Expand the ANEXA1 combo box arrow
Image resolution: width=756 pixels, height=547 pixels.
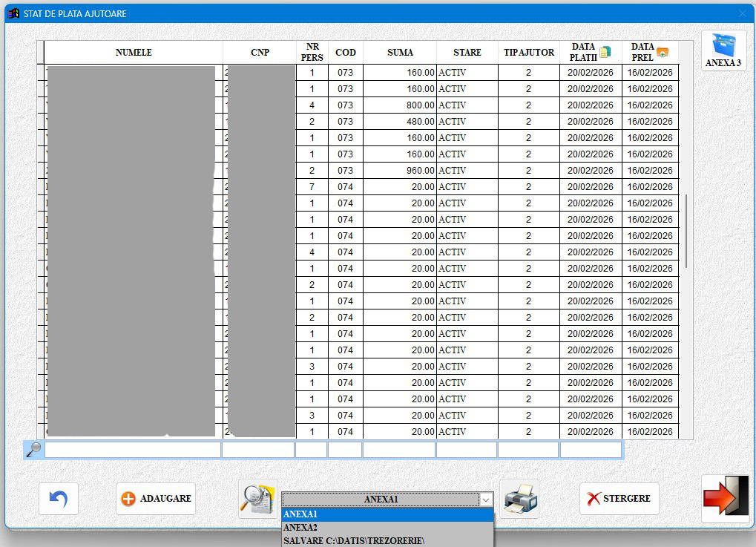[x=486, y=499]
